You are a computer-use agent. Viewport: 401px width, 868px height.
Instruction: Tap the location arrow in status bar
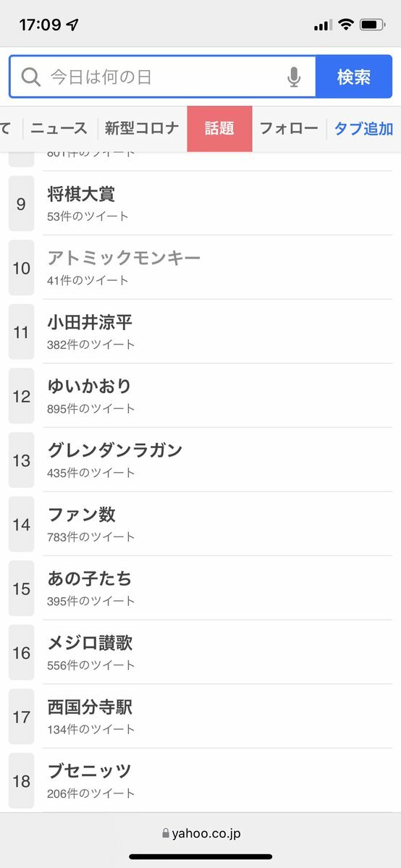[x=72, y=25]
